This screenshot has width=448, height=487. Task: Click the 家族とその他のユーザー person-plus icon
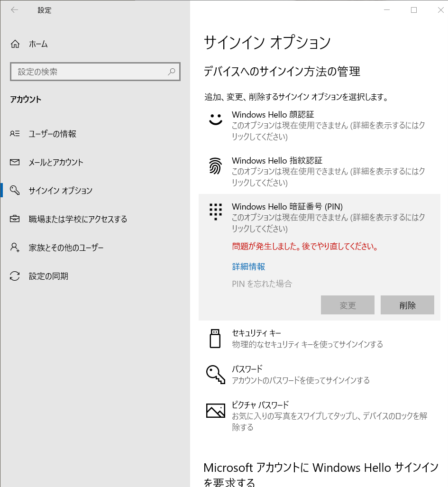(15, 248)
